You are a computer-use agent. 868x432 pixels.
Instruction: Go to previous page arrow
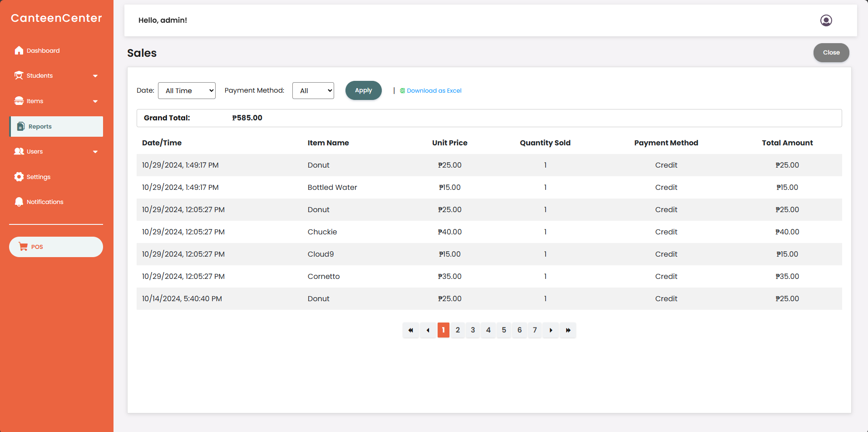428,330
